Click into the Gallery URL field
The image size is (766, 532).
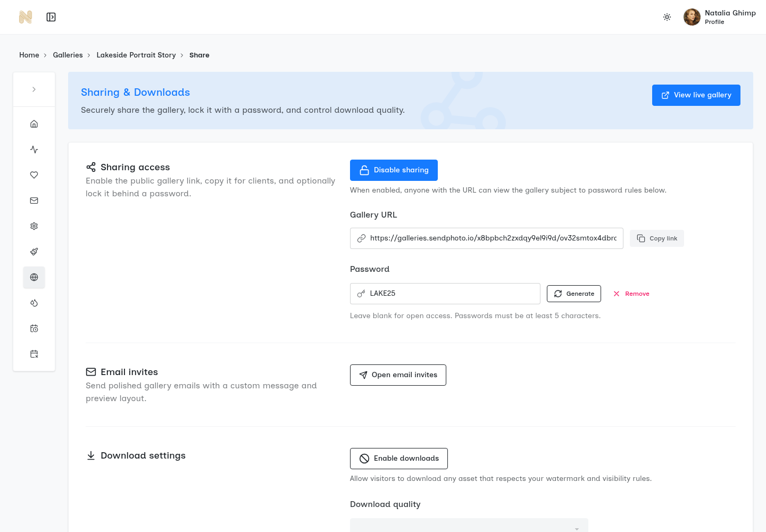pyautogui.click(x=487, y=238)
